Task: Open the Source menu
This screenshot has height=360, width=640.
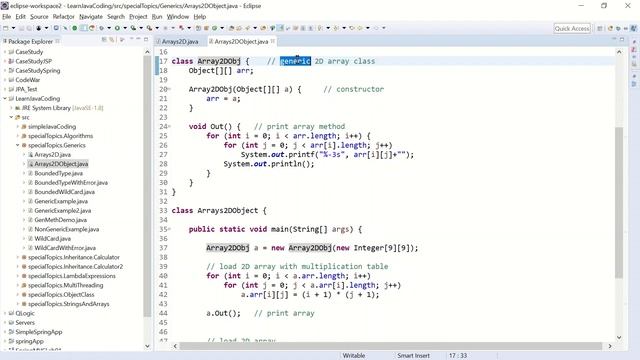Action: [x=39, y=17]
